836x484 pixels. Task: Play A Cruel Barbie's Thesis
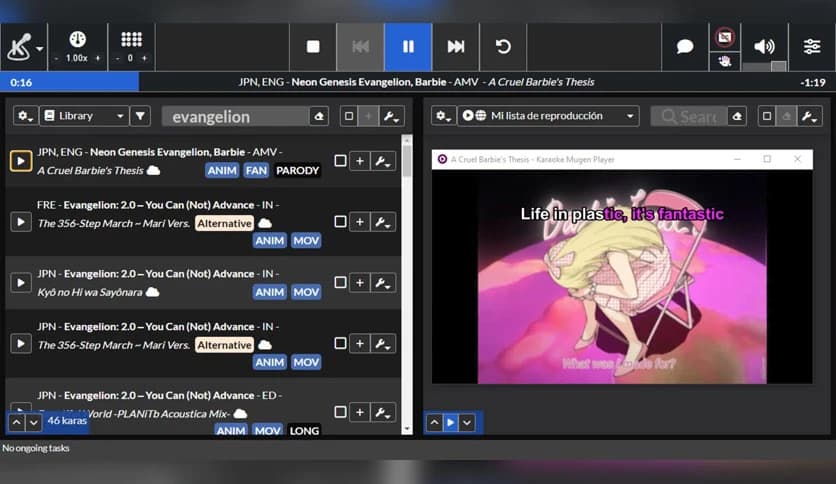click(x=21, y=161)
